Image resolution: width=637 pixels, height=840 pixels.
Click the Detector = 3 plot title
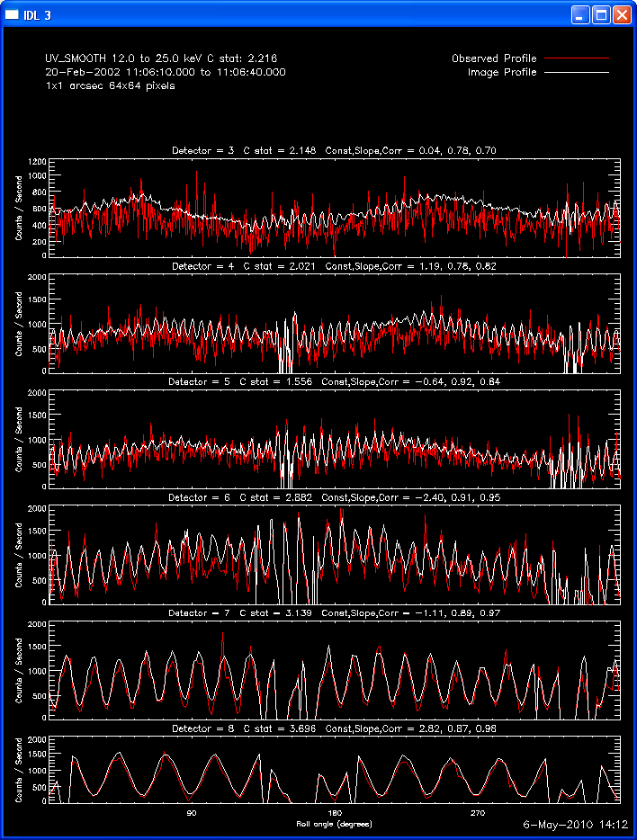pyautogui.click(x=334, y=150)
